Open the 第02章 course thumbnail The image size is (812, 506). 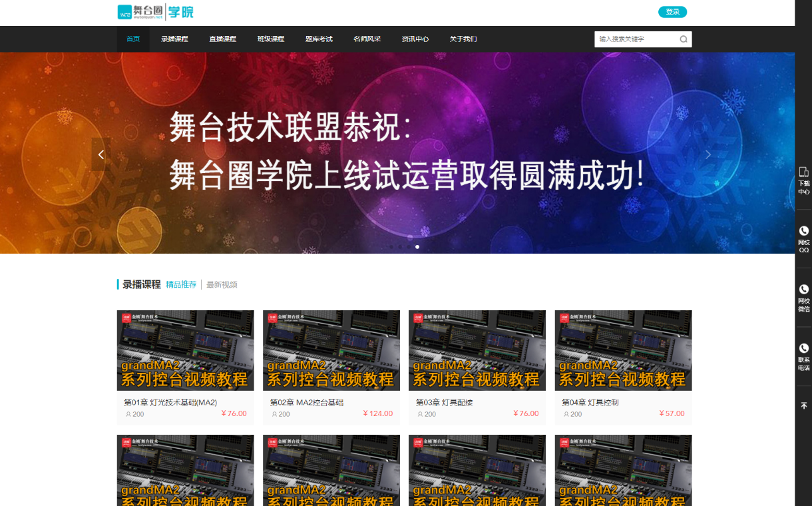pos(331,350)
